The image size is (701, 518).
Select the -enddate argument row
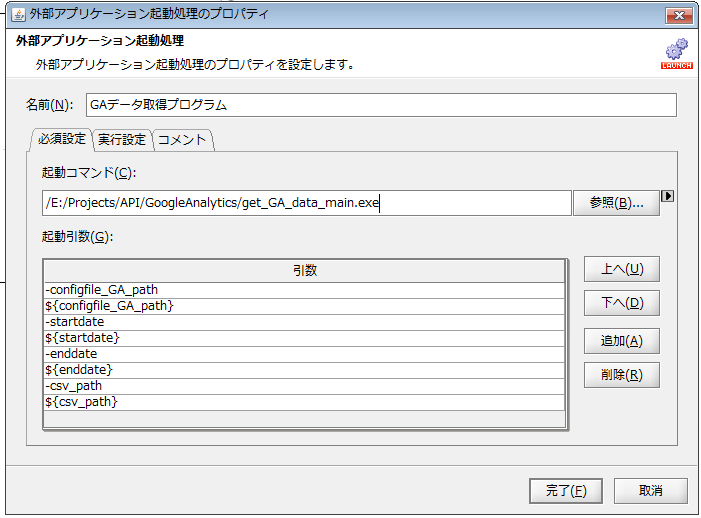tap(304, 354)
